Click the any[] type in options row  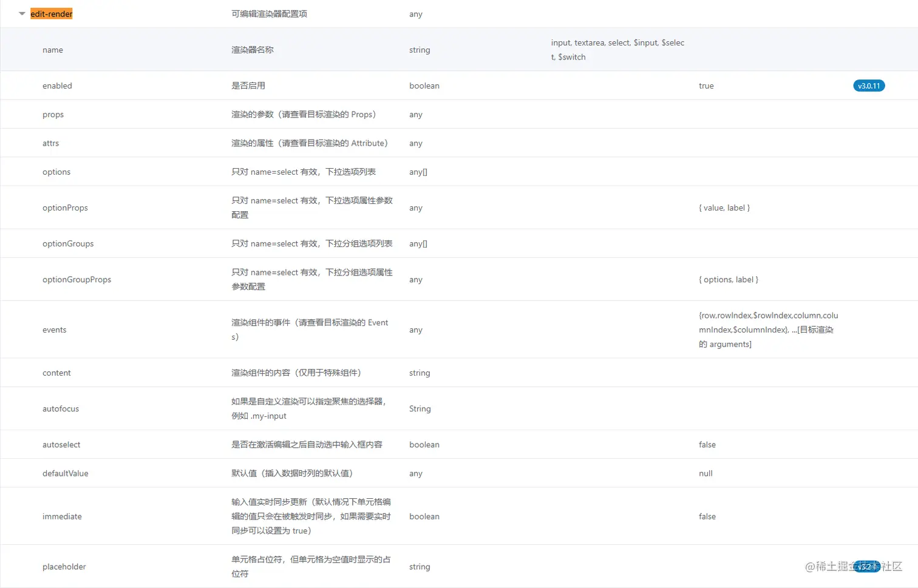pyautogui.click(x=418, y=172)
